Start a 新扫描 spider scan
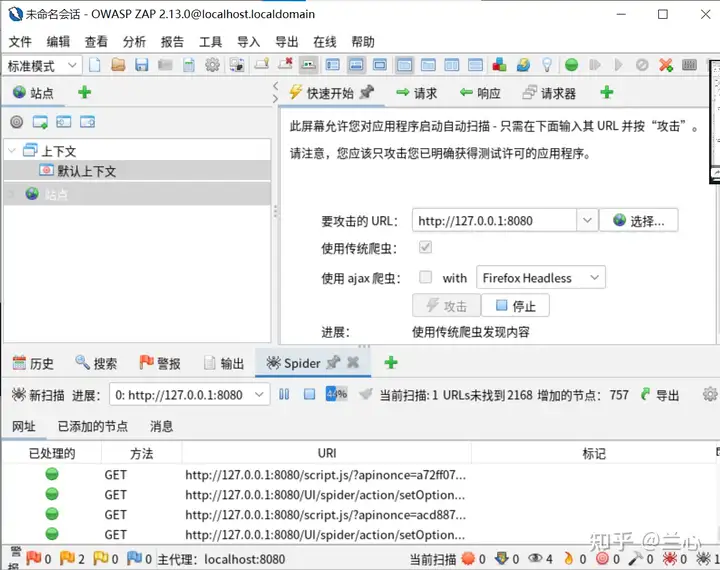720x570 pixels. [38, 395]
